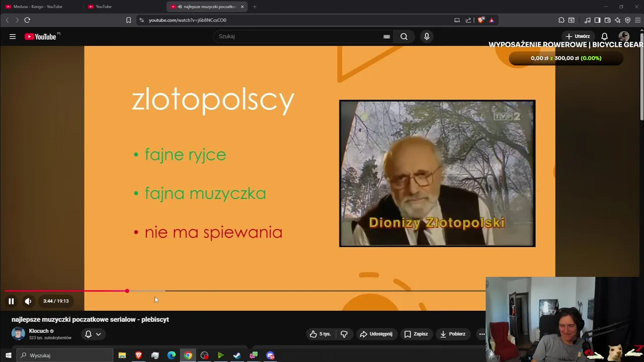Open the on-screen keyboard in search box
This screenshot has height=362, width=644.
tap(386, 36)
